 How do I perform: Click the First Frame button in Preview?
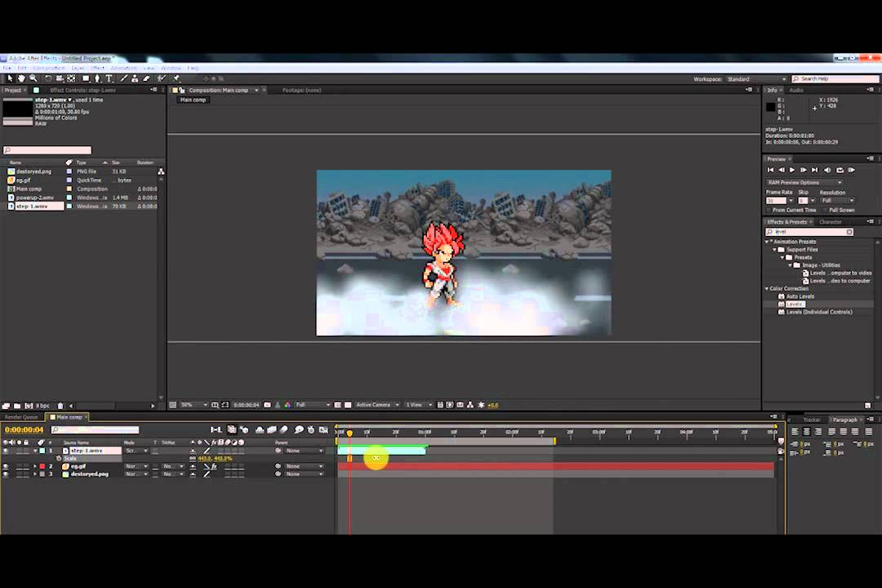[771, 170]
